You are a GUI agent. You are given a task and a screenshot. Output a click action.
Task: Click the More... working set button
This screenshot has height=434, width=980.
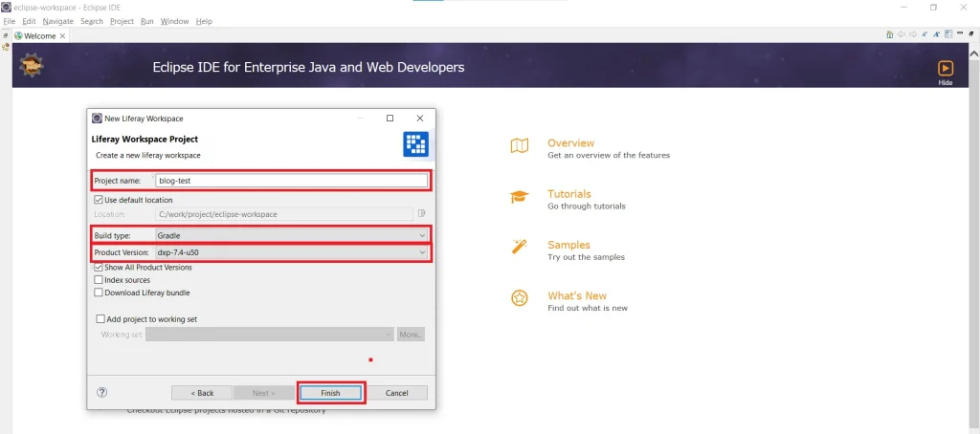click(x=412, y=334)
